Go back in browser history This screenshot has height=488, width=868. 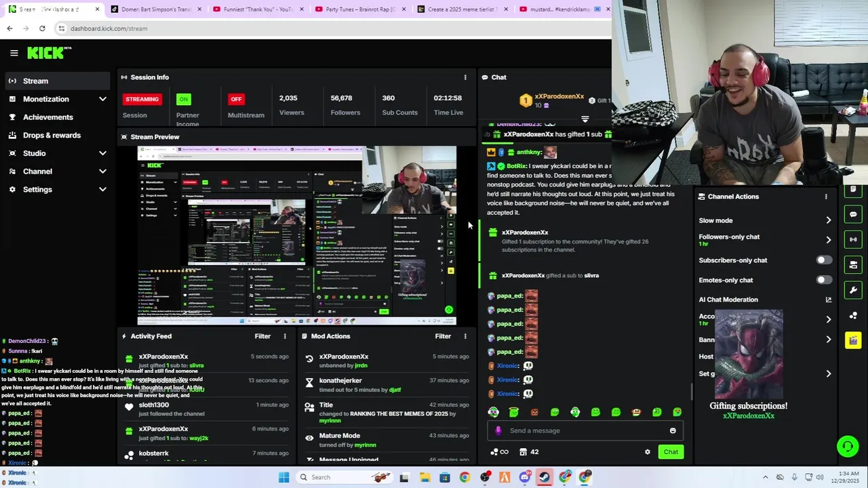click(9, 28)
